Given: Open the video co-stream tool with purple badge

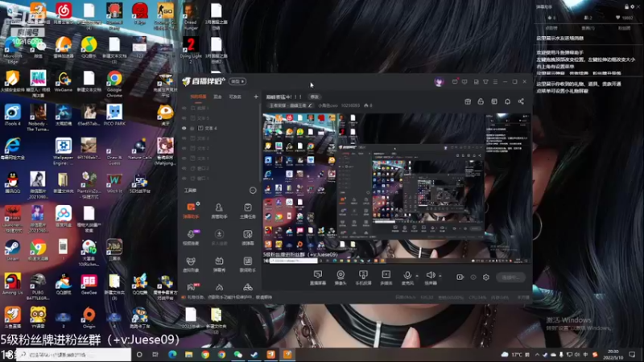Looking at the screenshot, I should pos(191,237).
